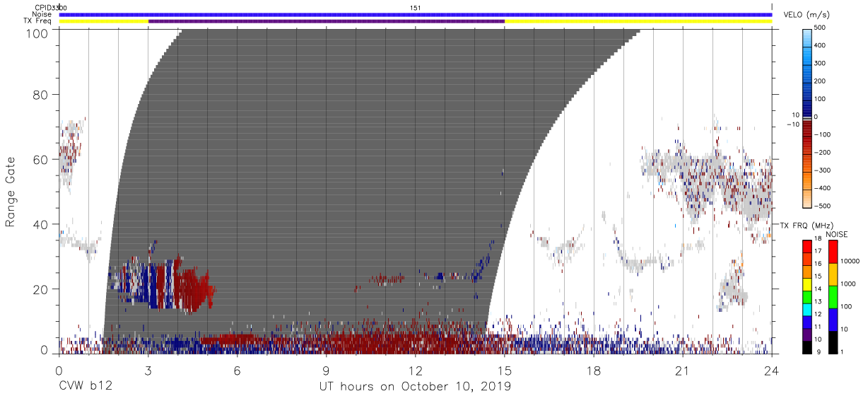Click the 'CPID' label at top left

[x=42, y=7]
